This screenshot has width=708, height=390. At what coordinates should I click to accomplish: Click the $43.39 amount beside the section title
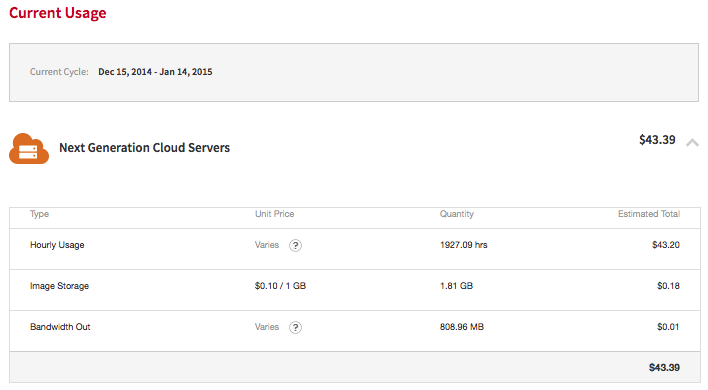click(657, 140)
